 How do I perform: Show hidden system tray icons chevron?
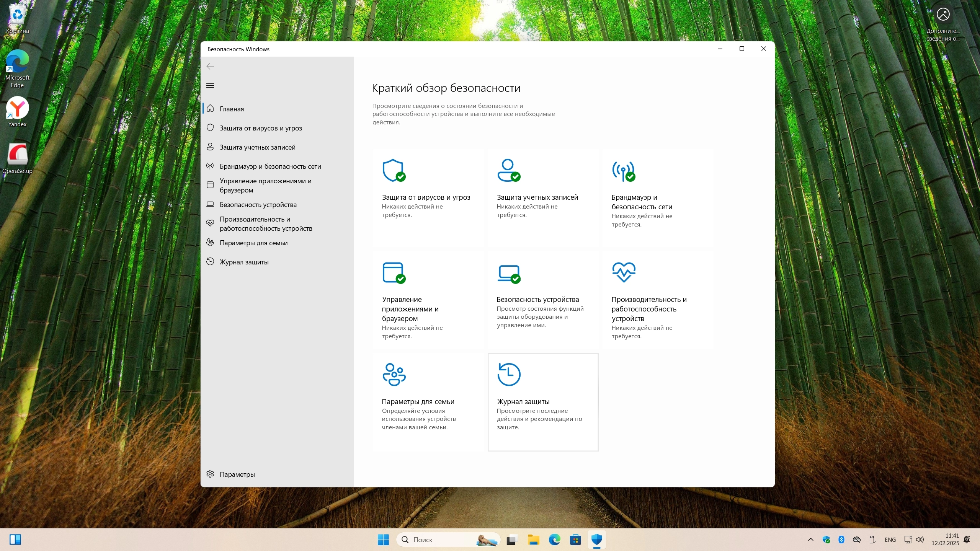tap(810, 540)
